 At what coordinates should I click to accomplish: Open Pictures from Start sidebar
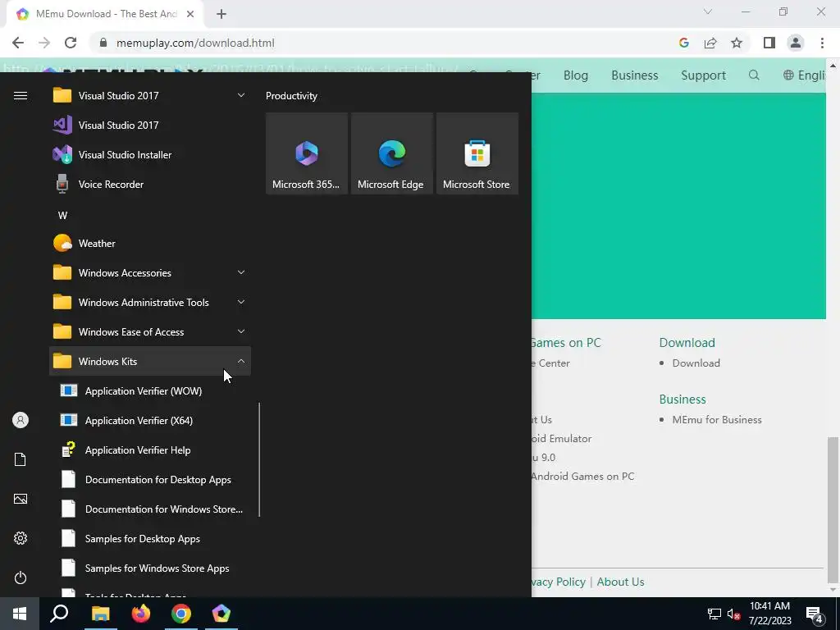pyautogui.click(x=21, y=499)
